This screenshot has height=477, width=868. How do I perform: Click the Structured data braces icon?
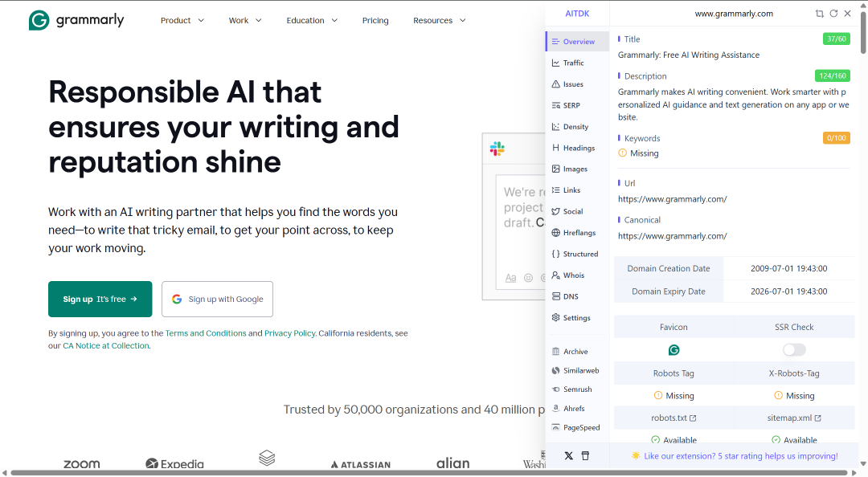[556, 254]
